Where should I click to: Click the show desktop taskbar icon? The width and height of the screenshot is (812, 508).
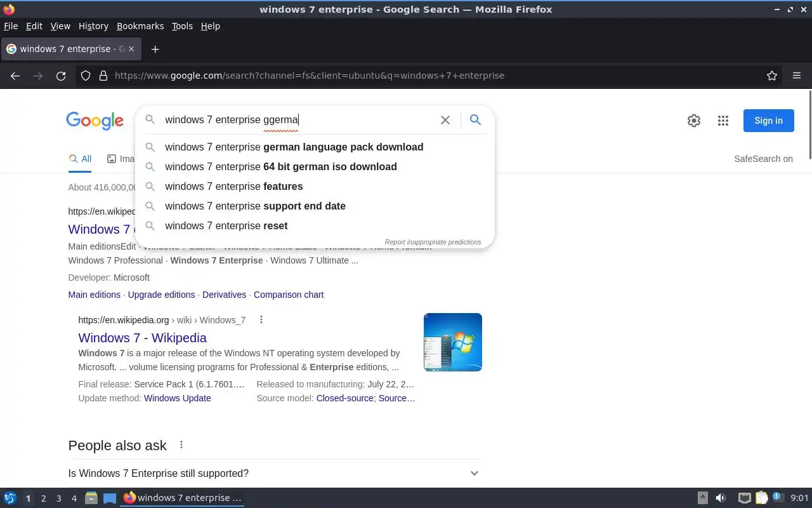click(110, 498)
